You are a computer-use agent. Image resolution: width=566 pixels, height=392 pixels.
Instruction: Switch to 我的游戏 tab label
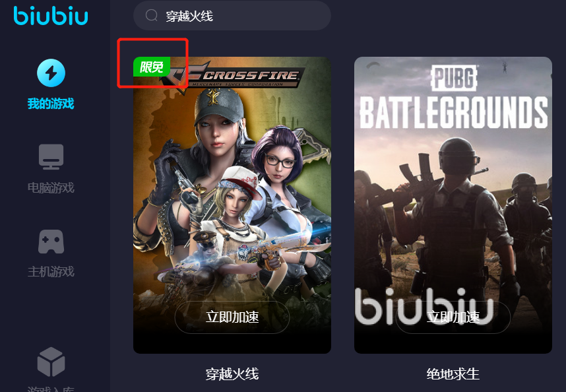[x=51, y=104]
